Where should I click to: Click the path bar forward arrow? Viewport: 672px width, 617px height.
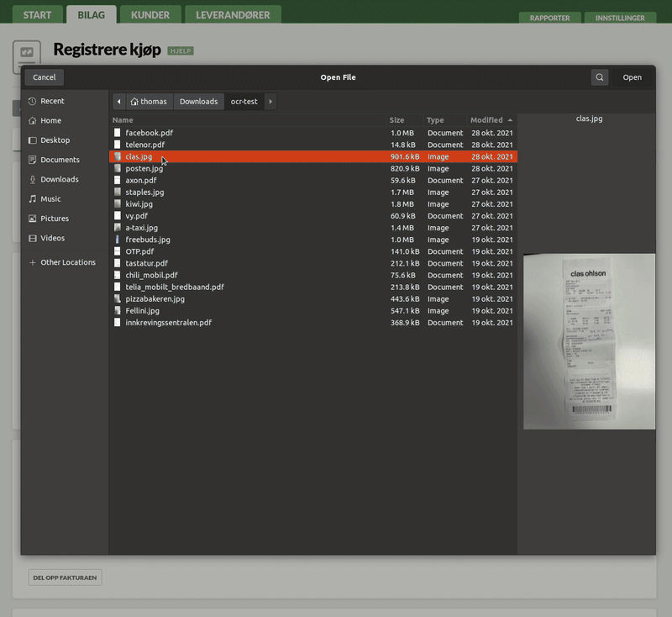270,102
